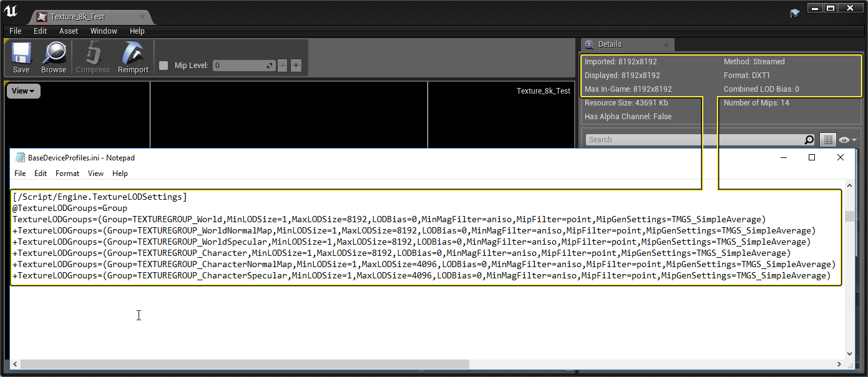Decrease Mip Level with minus button
This screenshot has width=868, height=377.
(283, 66)
